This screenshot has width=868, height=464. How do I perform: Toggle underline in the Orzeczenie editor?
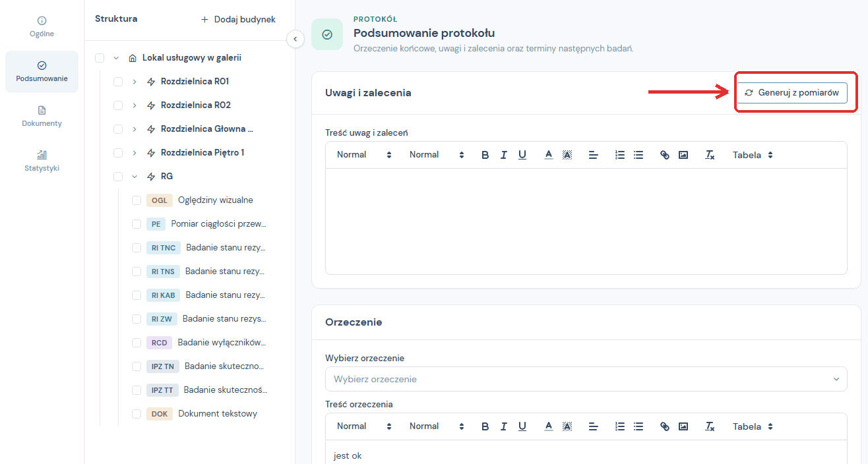[522, 426]
